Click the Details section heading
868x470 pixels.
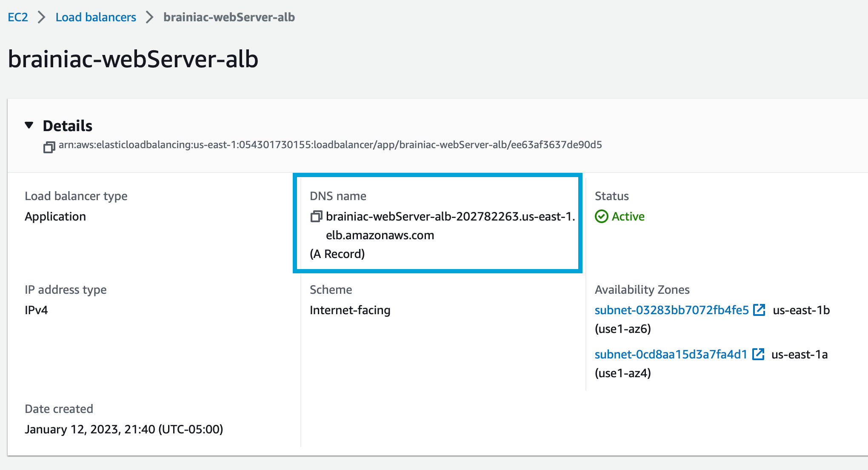coord(68,126)
